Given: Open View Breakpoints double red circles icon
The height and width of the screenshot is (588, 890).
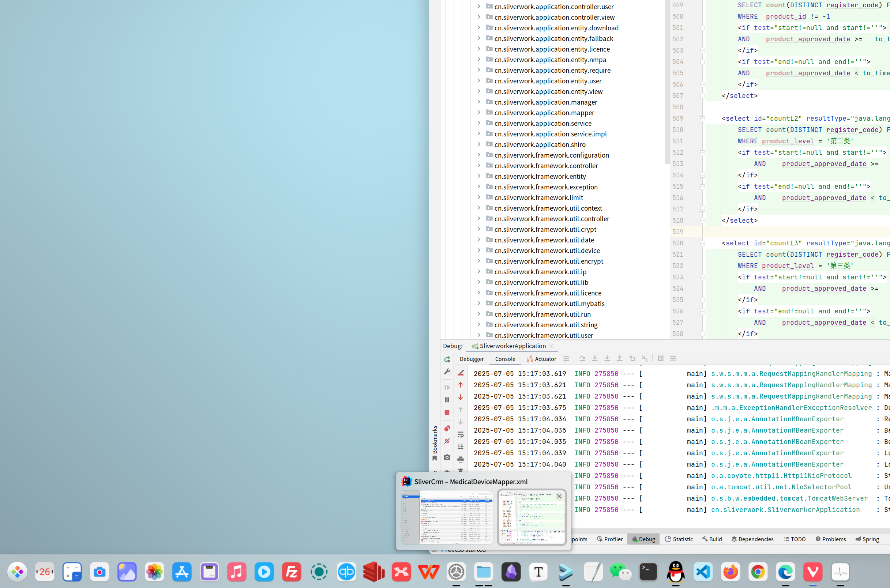Looking at the screenshot, I should pos(447,429).
